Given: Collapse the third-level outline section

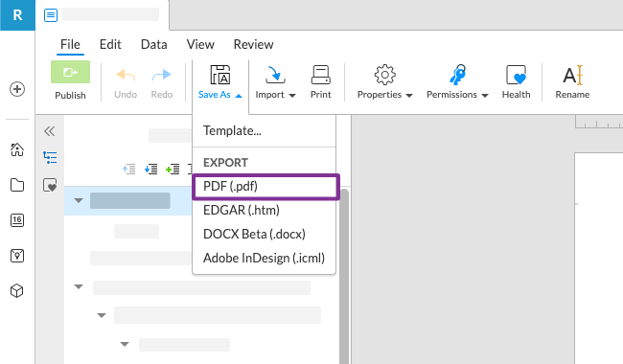Looking at the screenshot, I should [125, 344].
